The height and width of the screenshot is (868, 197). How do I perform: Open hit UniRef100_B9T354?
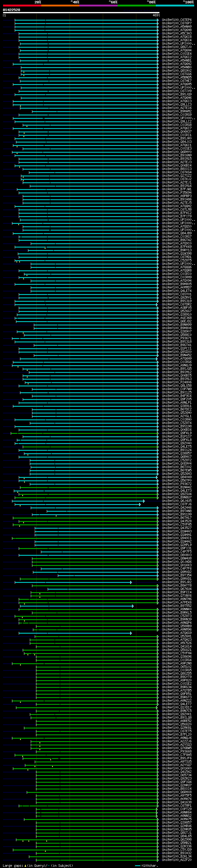pos(177,575)
